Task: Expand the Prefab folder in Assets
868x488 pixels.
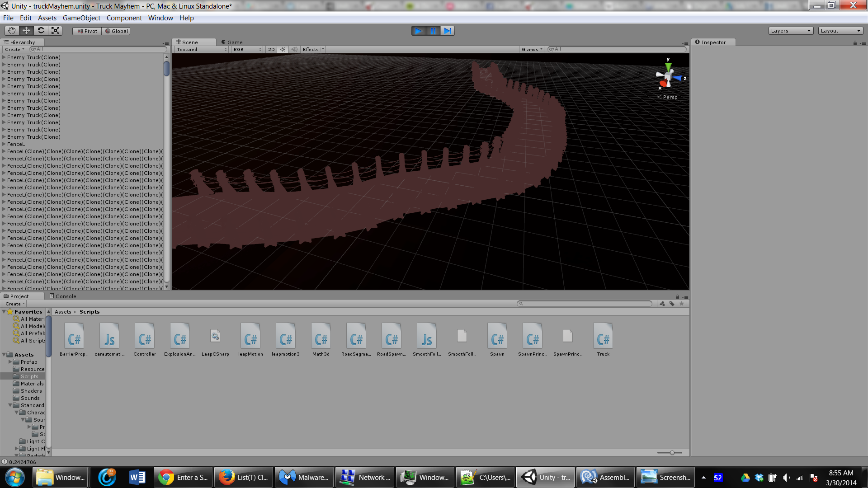Action: click(10, 362)
